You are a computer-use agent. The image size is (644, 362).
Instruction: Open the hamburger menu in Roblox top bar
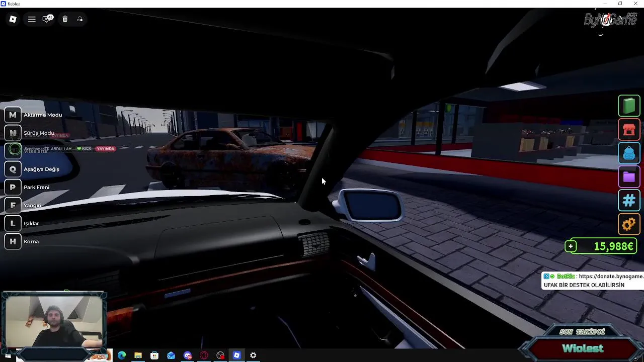[32, 19]
